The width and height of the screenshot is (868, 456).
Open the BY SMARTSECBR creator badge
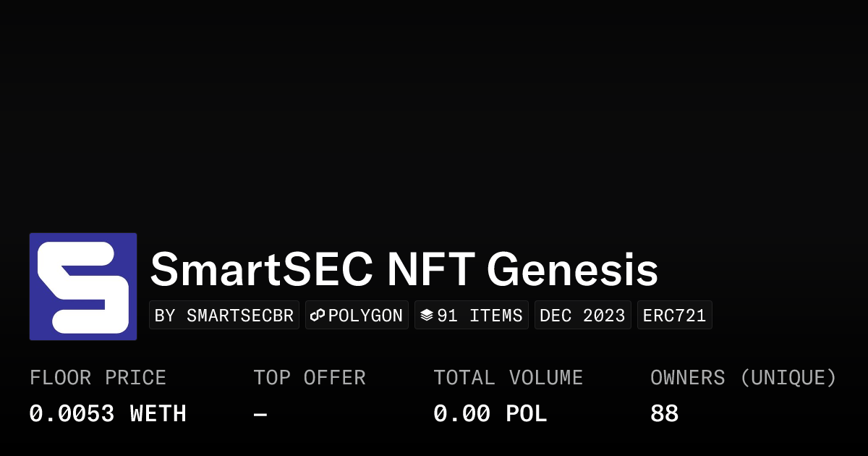coord(224,316)
